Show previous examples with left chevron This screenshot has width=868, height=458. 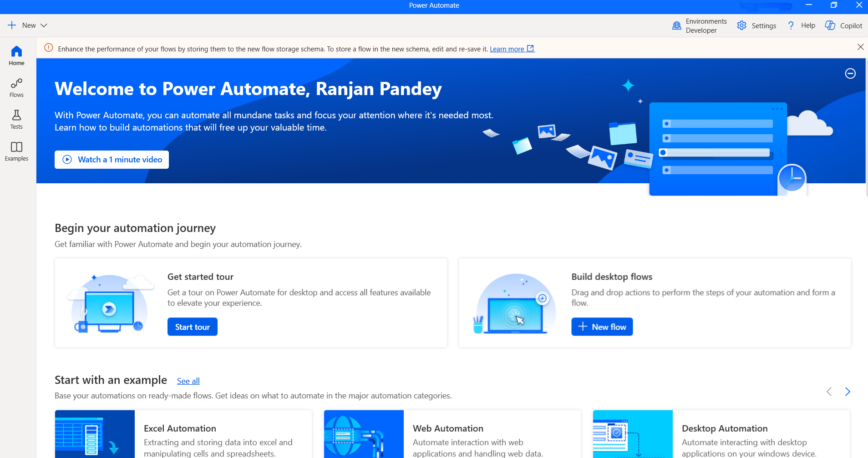(x=829, y=392)
